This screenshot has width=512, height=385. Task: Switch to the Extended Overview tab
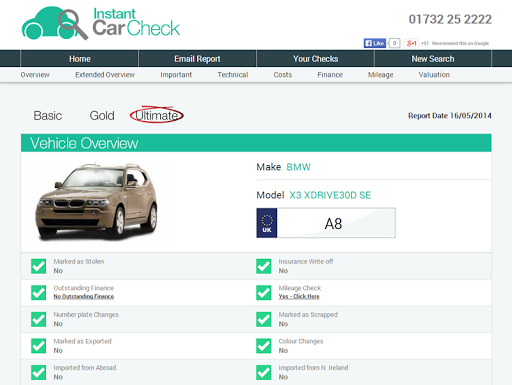point(105,75)
